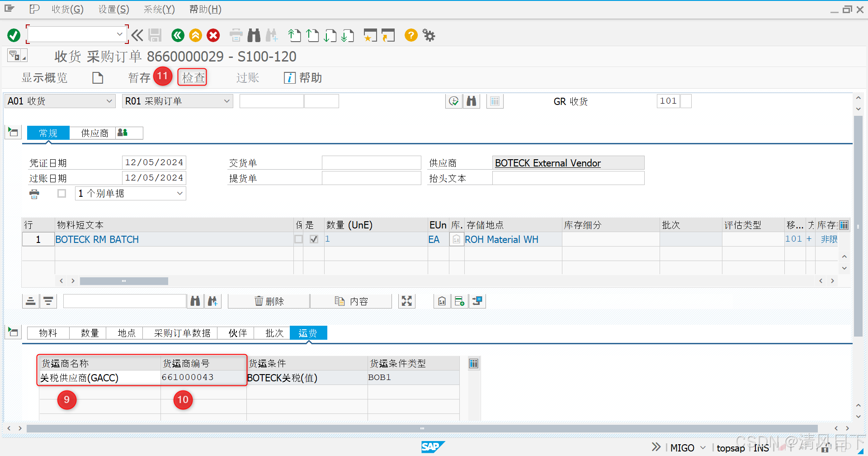Click the item table settings grid icon
The height and width of the screenshot is (456, 868).
[x=844, y=225]
